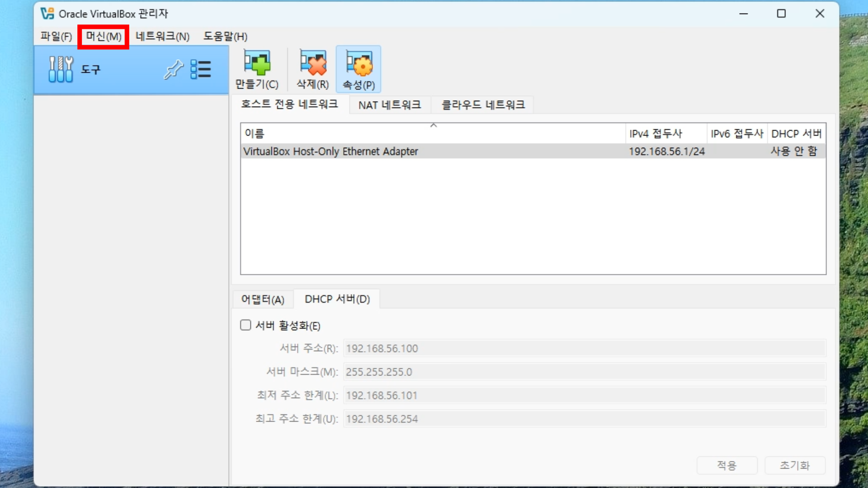
Task: Open the Tools list menu icon
Action: [201, 70]
